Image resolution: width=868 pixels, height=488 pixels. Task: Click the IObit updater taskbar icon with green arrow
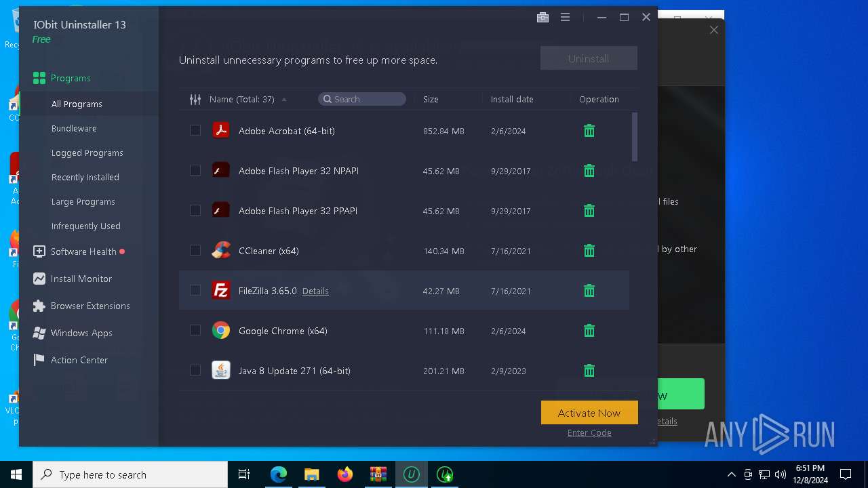pyautogui.click(x=445, y=474)
